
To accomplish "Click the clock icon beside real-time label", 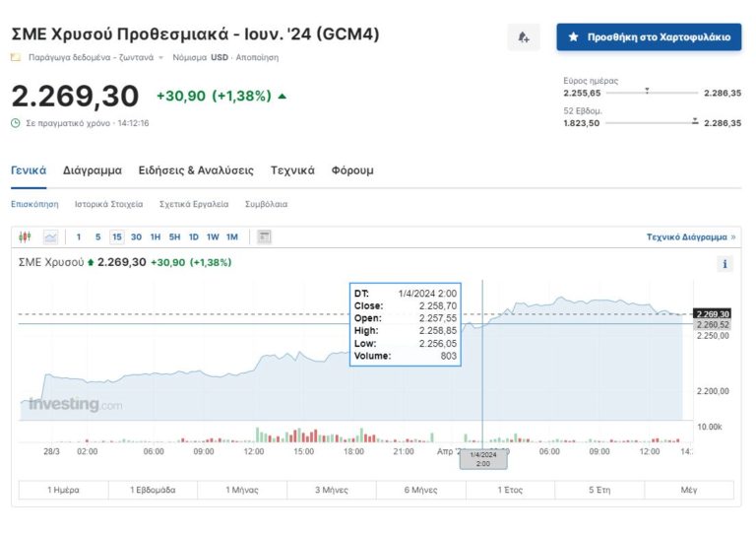I will tap(16, 123).
